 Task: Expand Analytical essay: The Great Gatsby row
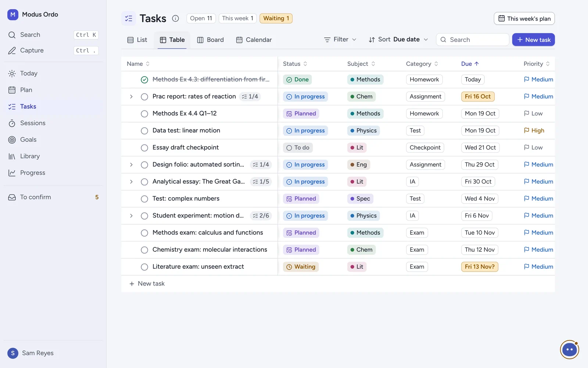tap(131, 182)
